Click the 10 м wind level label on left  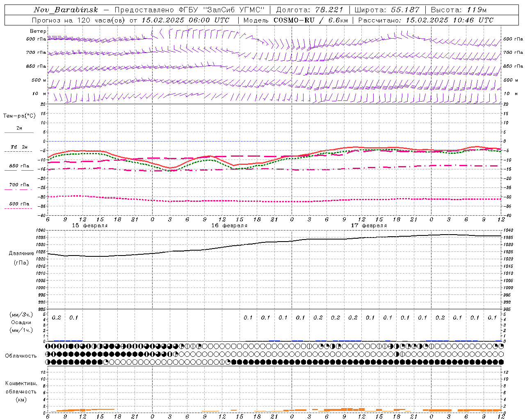pos(39,94)
